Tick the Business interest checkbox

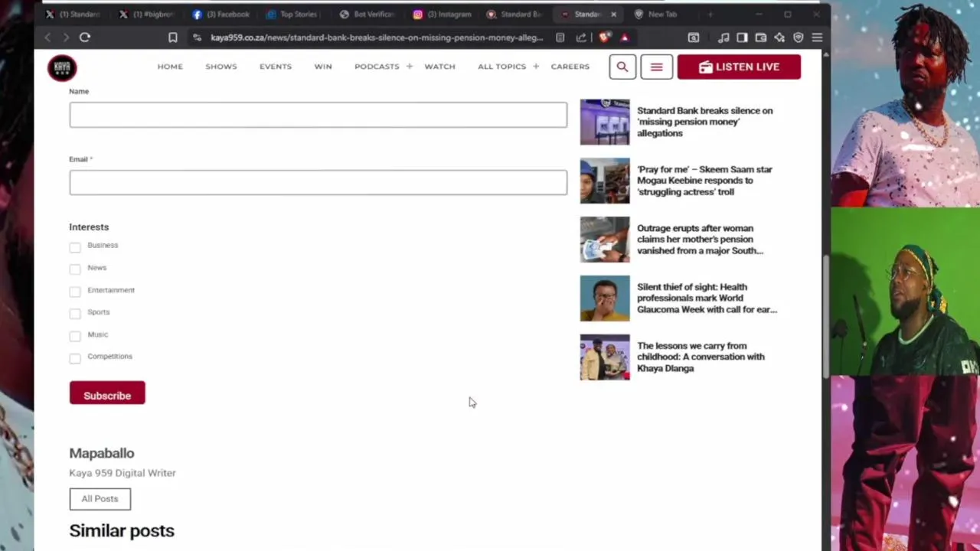tap(74, 247)
